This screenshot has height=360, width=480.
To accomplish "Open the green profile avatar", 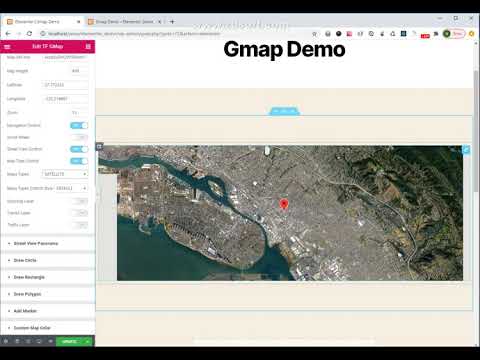I will tap(447, 34).
